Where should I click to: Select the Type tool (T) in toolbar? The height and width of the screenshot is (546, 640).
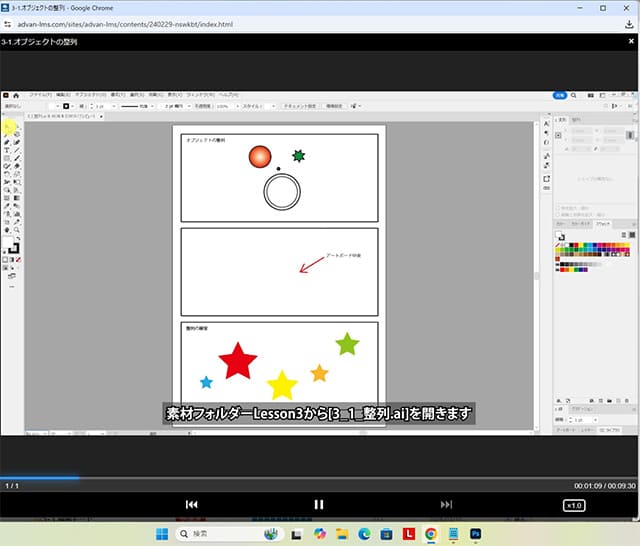coord(7,150)
